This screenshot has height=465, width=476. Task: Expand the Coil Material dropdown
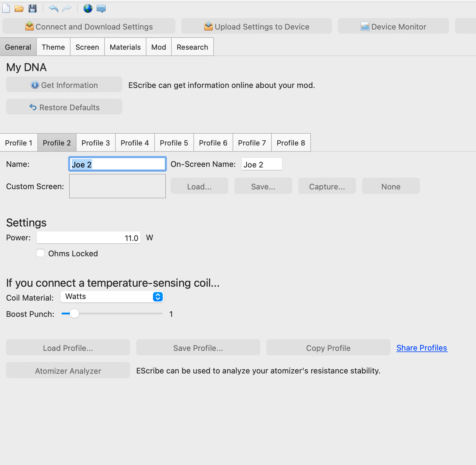tap(112, 297)
